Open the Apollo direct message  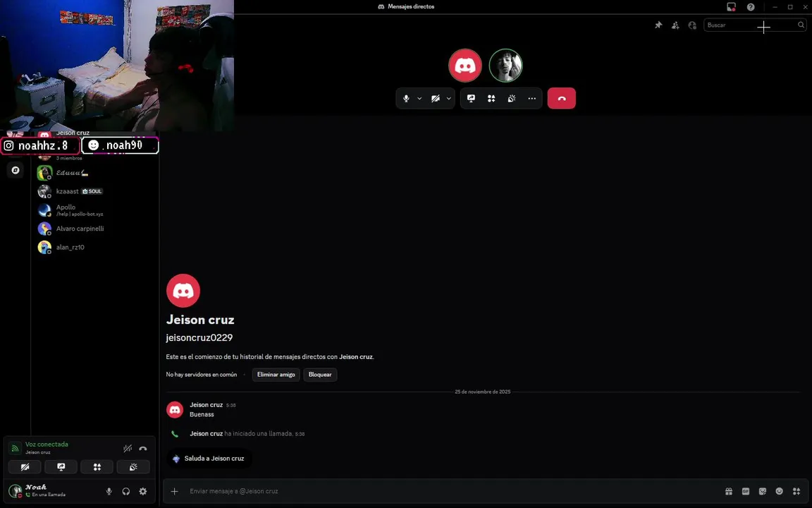coord(94,210)
